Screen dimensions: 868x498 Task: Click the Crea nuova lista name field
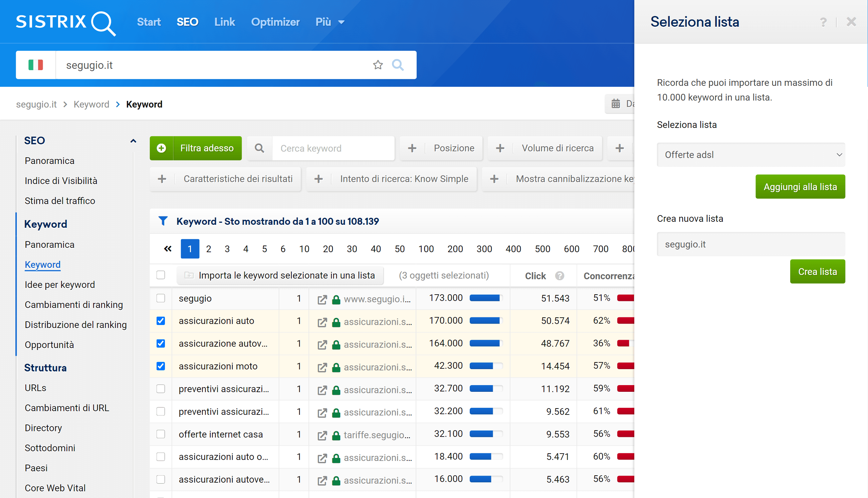[x=751, y=244]
